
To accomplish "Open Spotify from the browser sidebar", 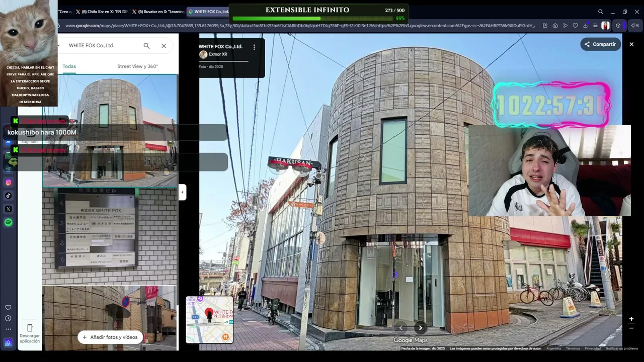I will pyautogui.click(x=8, y=223).
